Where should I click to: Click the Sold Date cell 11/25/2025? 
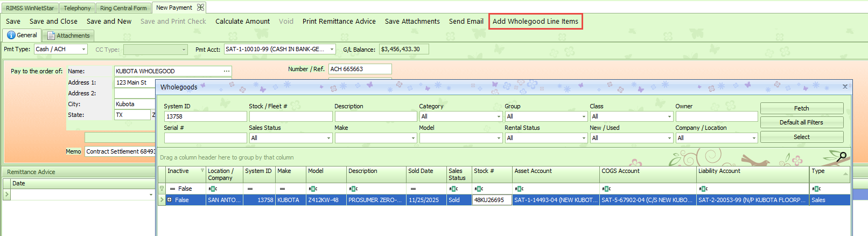coord(426,200)
